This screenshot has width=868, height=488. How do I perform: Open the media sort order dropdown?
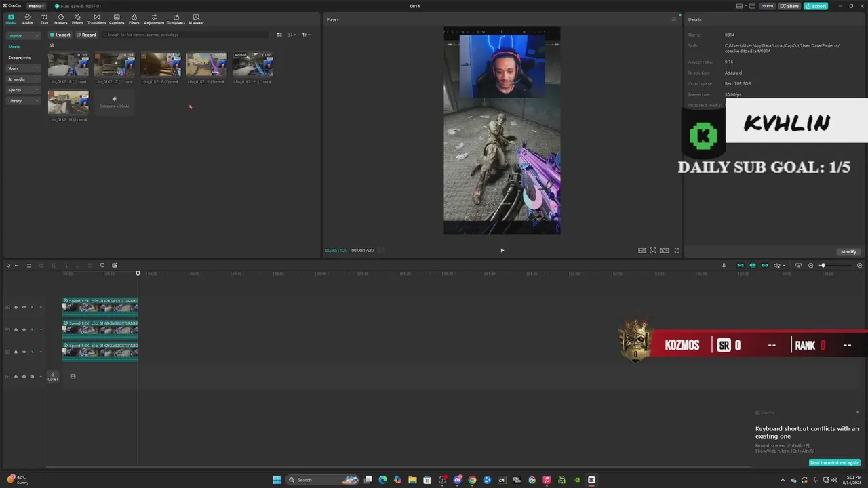coord(292,35)
